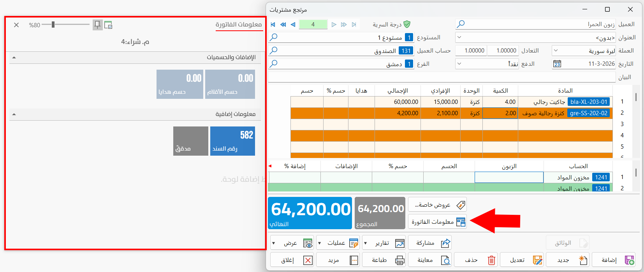
Task: Collapse the معلومات إضافية section
Action: tap(14, 114)
